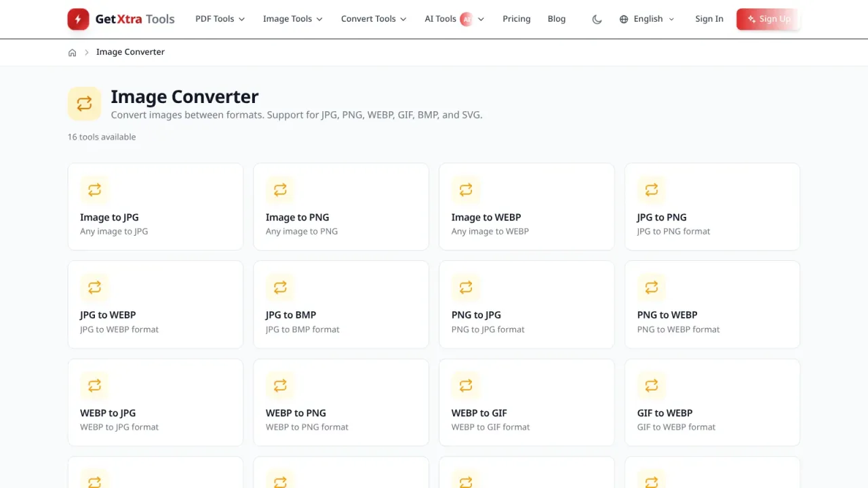Click 'WEBP to GIF format' description text
Screen dimensions: 868x488
click(x=491, y=427)
